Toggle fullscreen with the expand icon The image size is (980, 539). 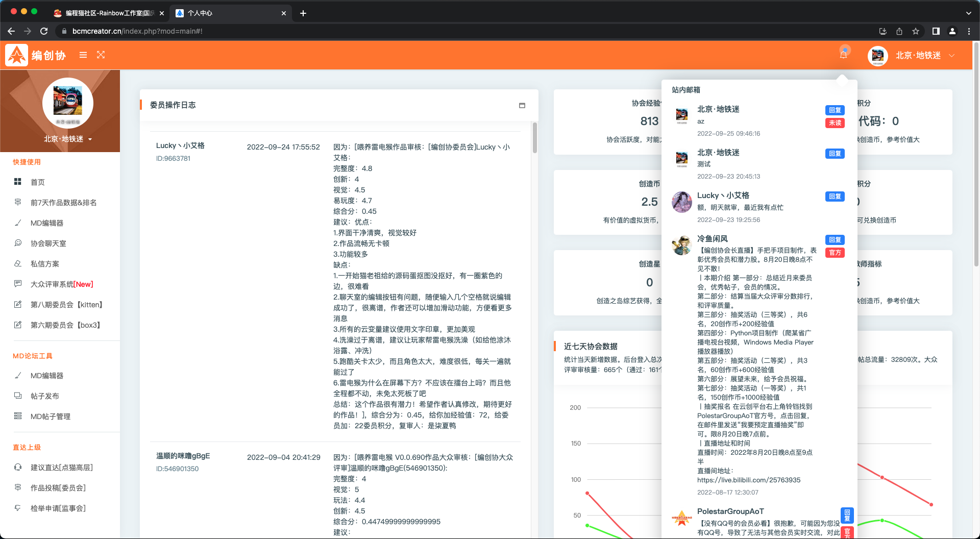click(101, 55)
